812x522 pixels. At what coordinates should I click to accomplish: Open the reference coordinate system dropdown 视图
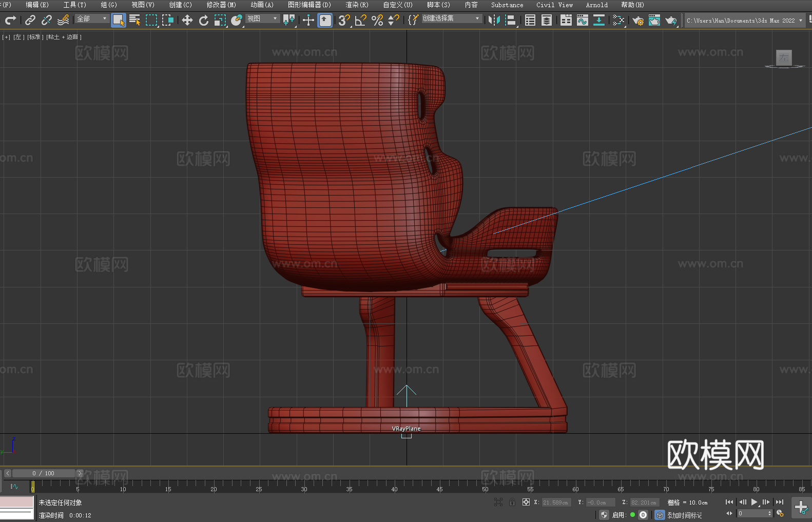point(263,18)
